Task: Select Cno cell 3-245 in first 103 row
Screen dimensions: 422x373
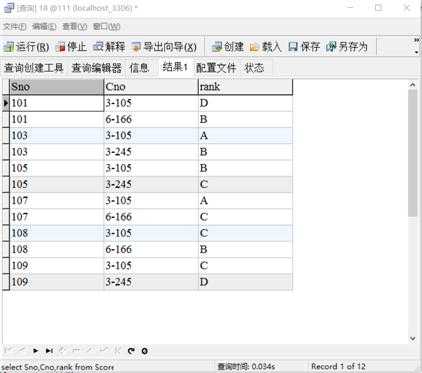Action: (x=151, y=152)
